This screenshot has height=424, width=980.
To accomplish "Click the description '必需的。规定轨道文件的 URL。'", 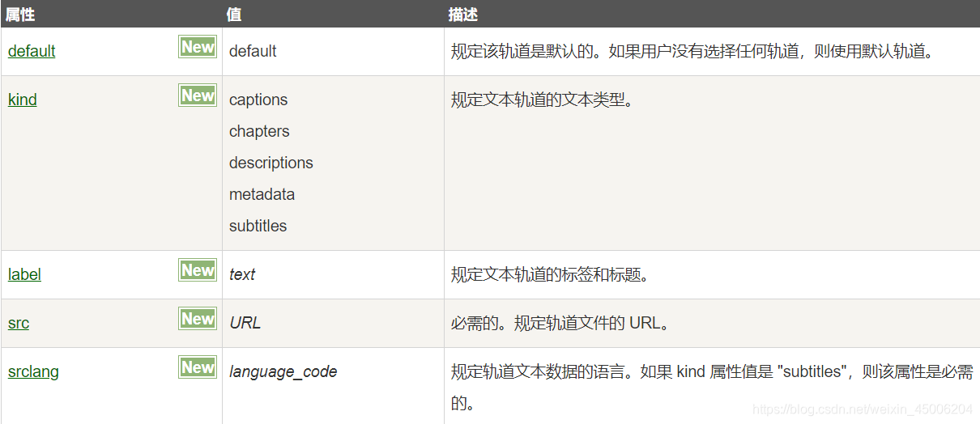I will [x=561, y=324].
